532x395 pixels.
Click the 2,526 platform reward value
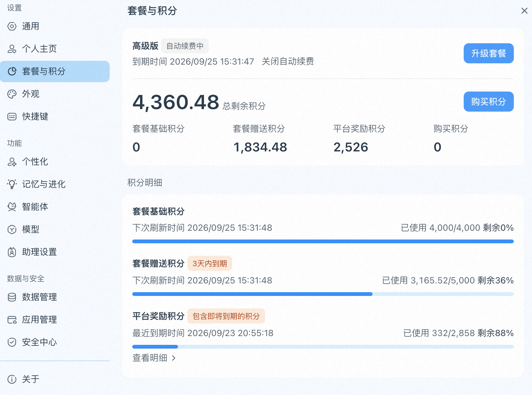351,147
